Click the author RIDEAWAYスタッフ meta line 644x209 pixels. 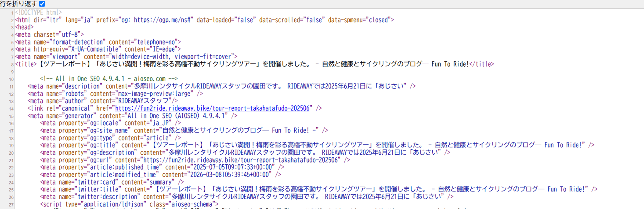click(103, 101)
